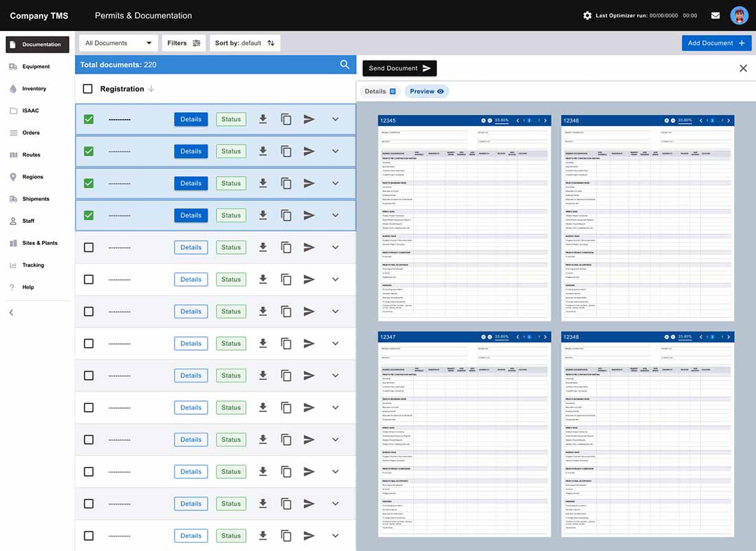Zoom out on preview document 12346
The width and height of the screenshot is (756, 551).
pos(673,120)
